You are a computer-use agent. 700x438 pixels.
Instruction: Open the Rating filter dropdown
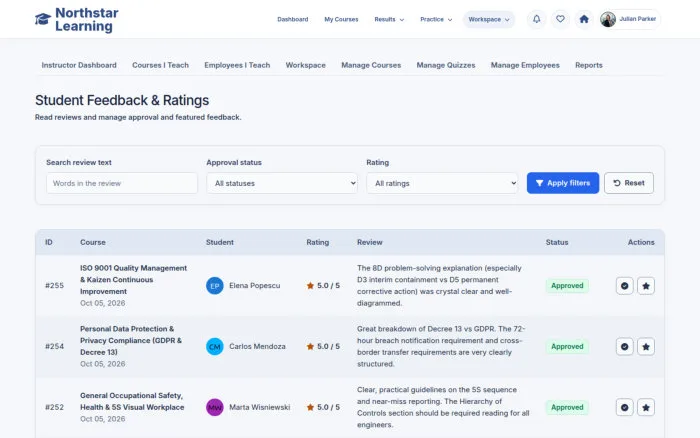pos(442,183)
